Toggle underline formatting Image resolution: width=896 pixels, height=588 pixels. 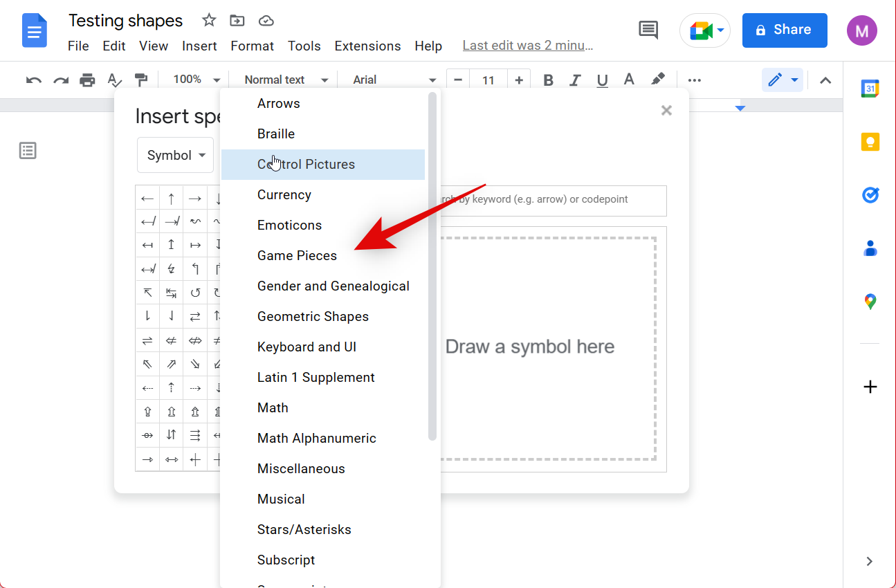(602, 80)
